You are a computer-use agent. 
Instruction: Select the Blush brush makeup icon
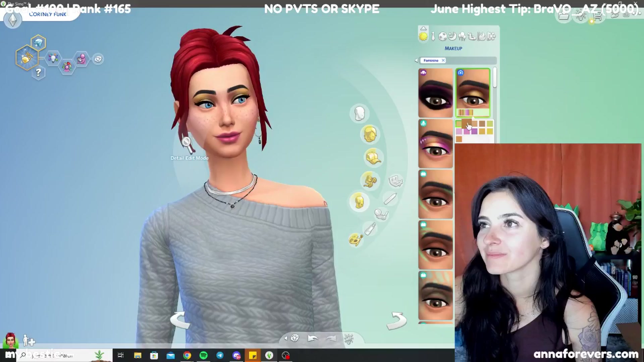(381, 214)
